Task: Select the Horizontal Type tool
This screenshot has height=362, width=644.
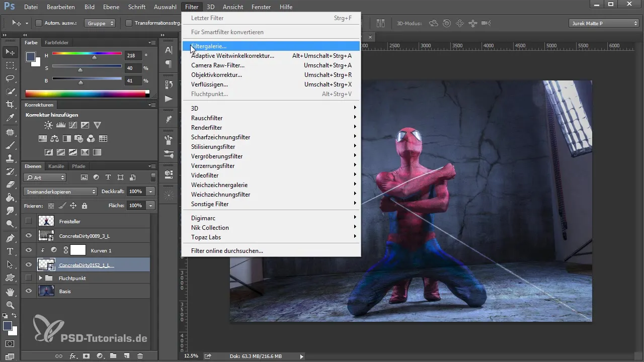Action: click(x=10, y=251)
